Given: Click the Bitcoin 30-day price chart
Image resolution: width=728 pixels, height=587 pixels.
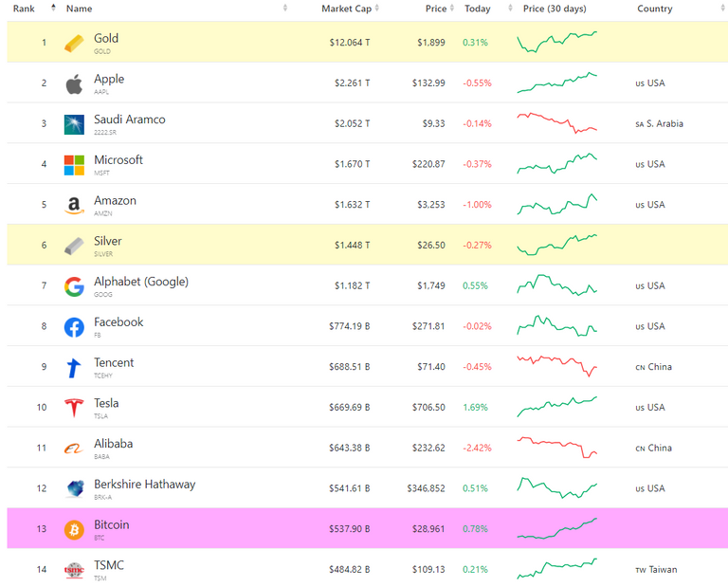Looking at the screenshot, I should pyautogui.click(x=557, y=528).
